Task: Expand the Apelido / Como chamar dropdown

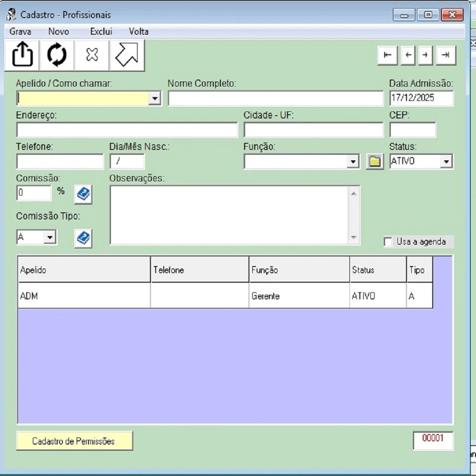Action: tap(154, 99)
